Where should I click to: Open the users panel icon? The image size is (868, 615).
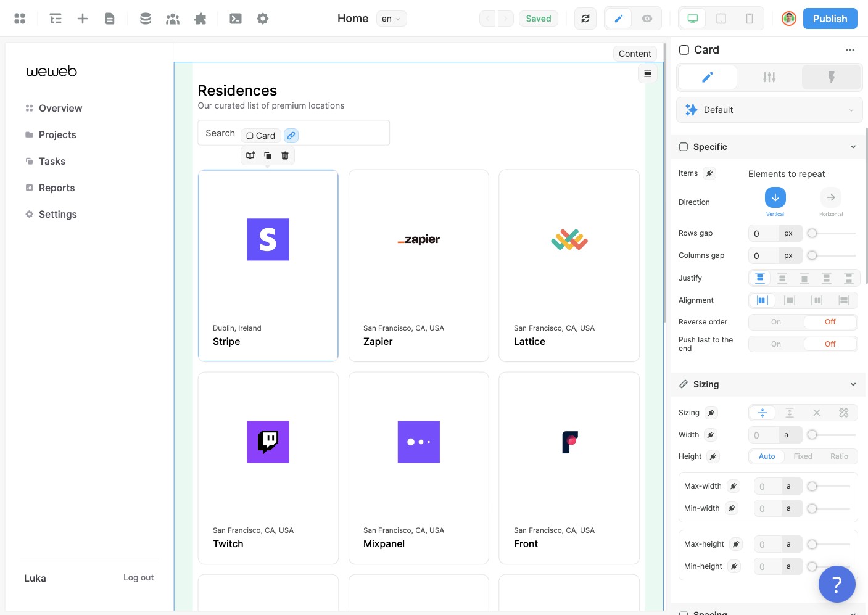173,19
